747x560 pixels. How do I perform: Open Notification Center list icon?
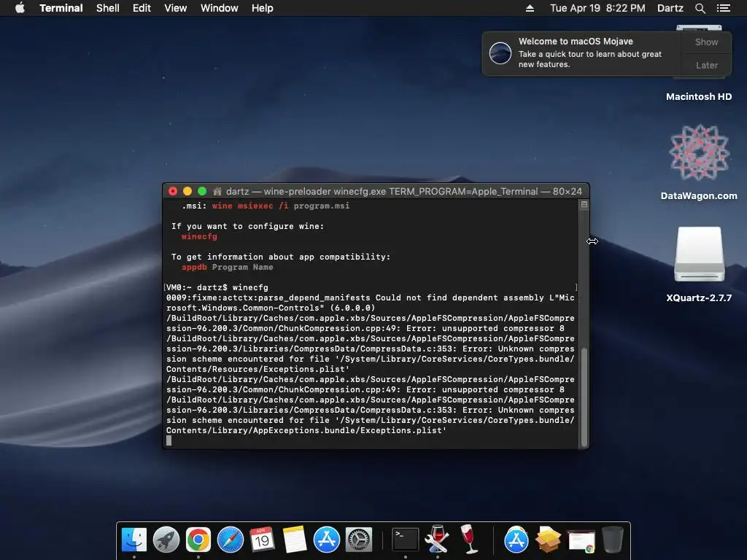click(723, 8)
